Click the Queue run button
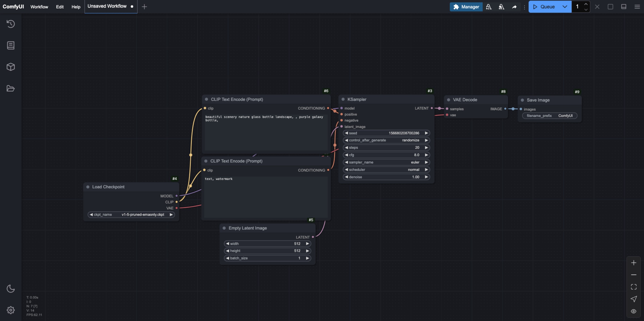The image size is (644, 321). point(544,7)
